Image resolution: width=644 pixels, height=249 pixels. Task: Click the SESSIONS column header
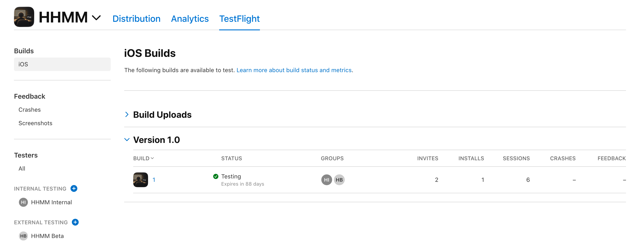pyautogui.click(x=516, y=158)
